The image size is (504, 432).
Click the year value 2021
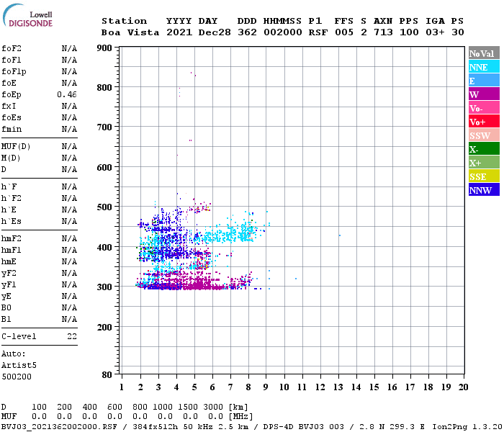(x=179, y=32)
